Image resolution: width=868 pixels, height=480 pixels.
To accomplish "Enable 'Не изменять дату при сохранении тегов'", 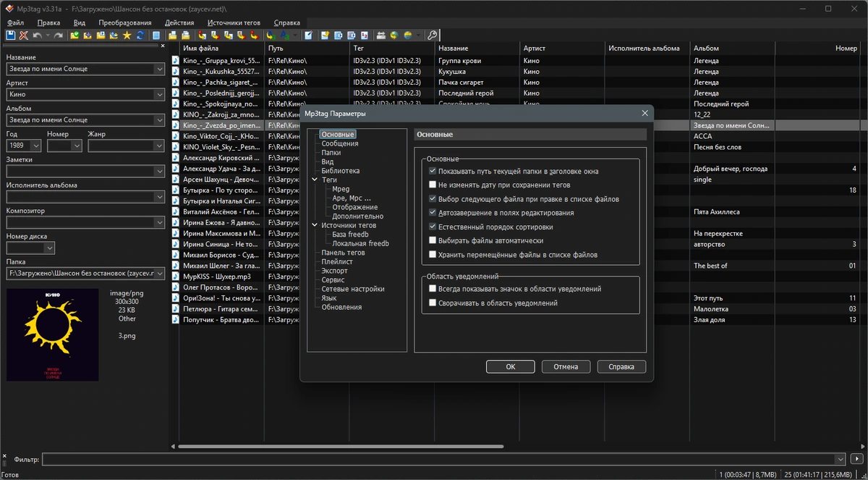I will click(x=433, y=185).
